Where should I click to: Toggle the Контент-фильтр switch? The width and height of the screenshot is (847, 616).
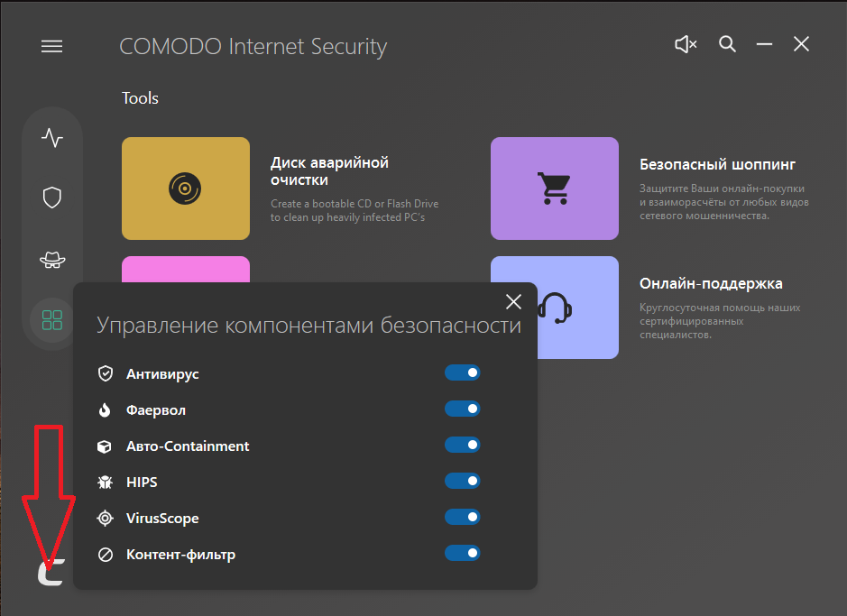point(463,553)
